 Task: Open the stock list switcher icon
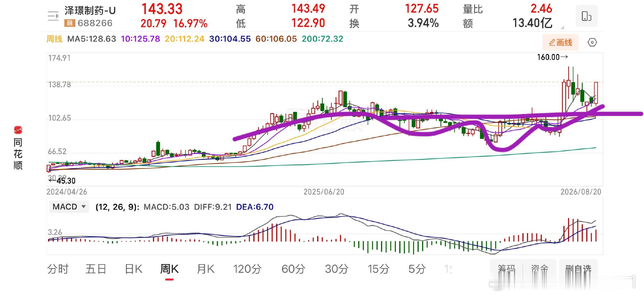[x=53, y=16]
